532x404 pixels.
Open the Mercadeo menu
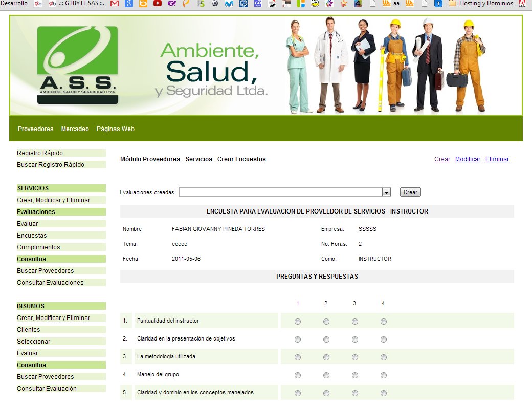point(75,129)
